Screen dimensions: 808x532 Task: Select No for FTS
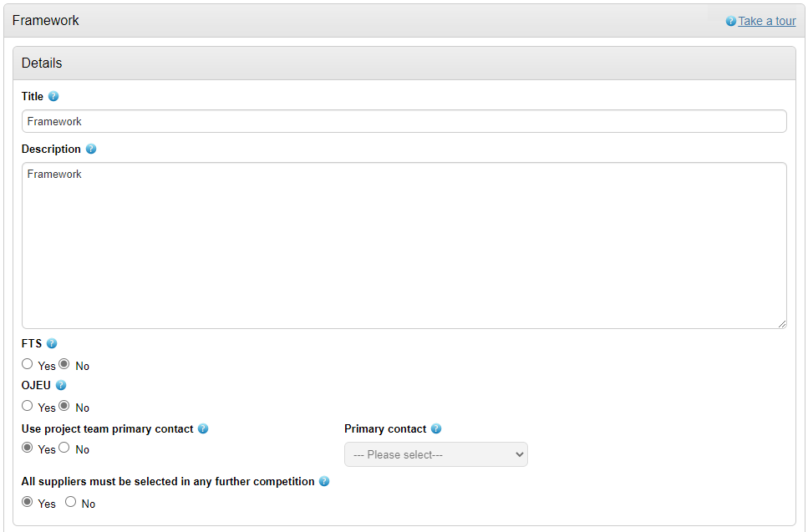[x=64, y=364]
